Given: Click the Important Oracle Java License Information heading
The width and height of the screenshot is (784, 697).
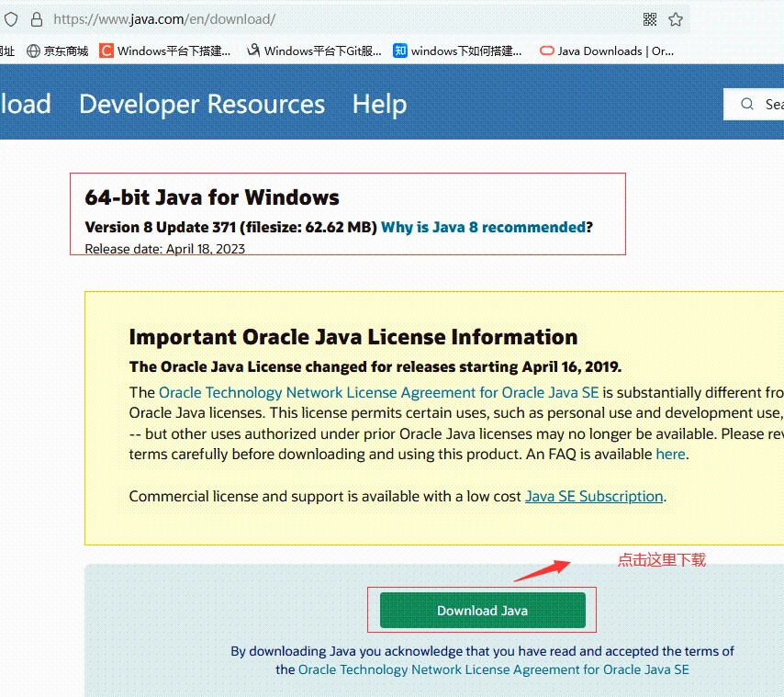Looking at the screenshot, I should [x=353, y=337].
